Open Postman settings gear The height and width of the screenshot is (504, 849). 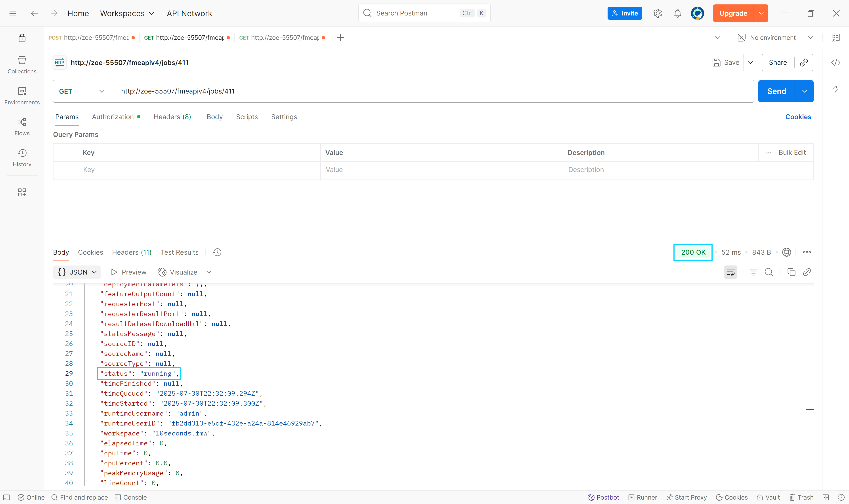(658, 13)
